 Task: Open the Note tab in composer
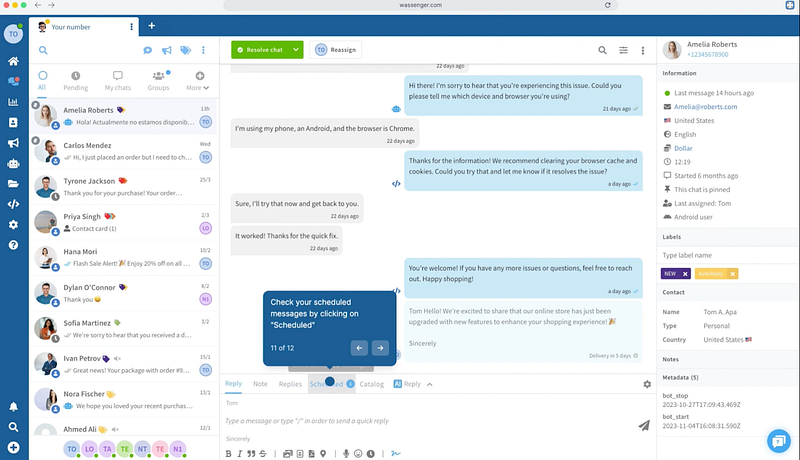(260, 384)
